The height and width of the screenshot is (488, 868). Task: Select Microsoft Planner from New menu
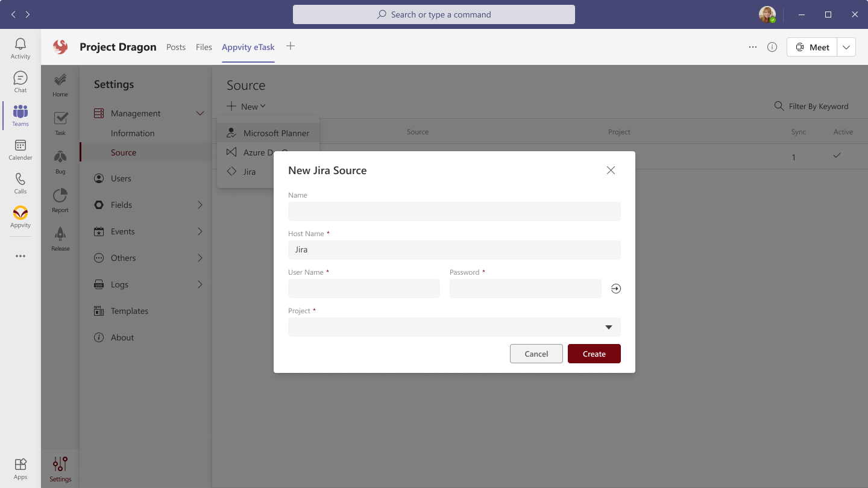[x=276, y=133]
